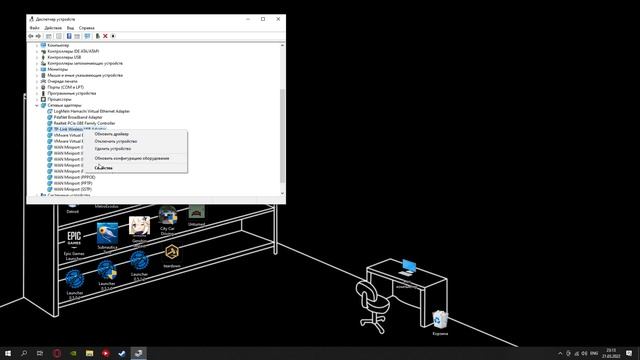Open the red play-button app on taskbar
Screen dimensions: 640x360
pos(106,353)
